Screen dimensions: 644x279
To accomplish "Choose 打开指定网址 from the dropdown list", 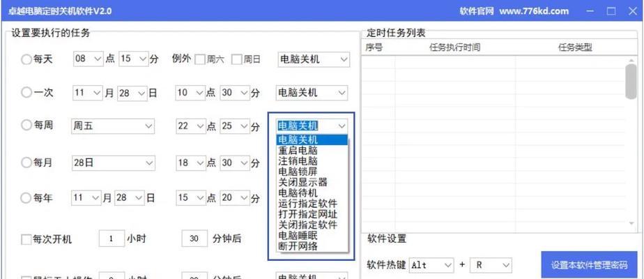I will click(x=312, y=215).
